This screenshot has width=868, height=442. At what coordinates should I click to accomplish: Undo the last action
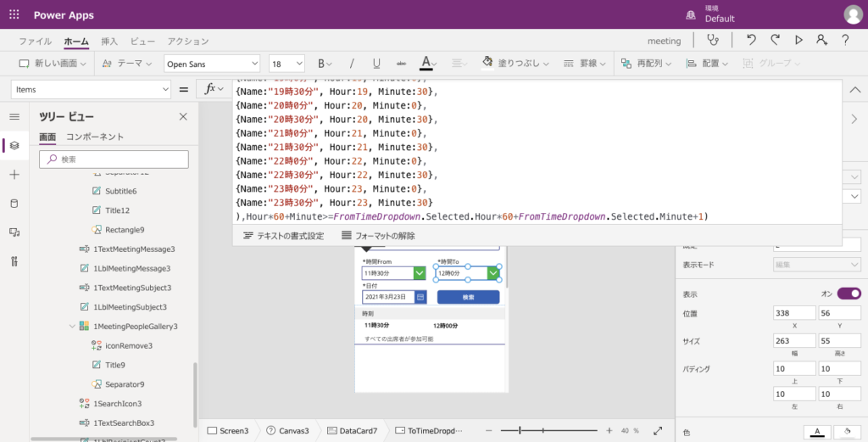click(x=751, y=40)
